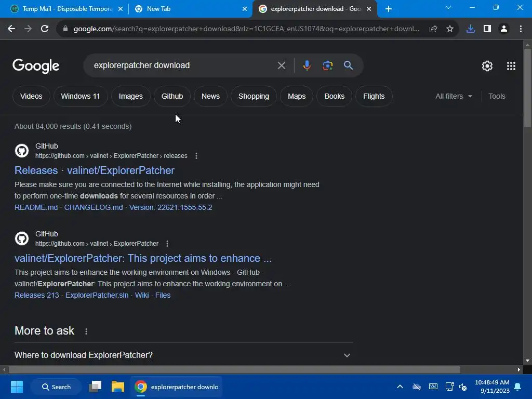
Task: Switch to Flights results
Action: pyautogui.click(x=374, y=96)
